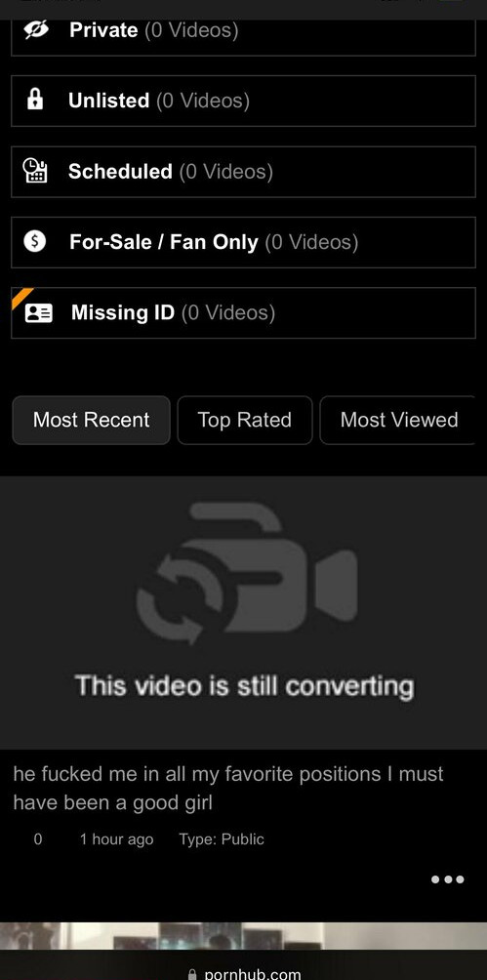Tap the pornhub.com address bar text
Viewport: 487px width, 980px height.
coord(253,974)
